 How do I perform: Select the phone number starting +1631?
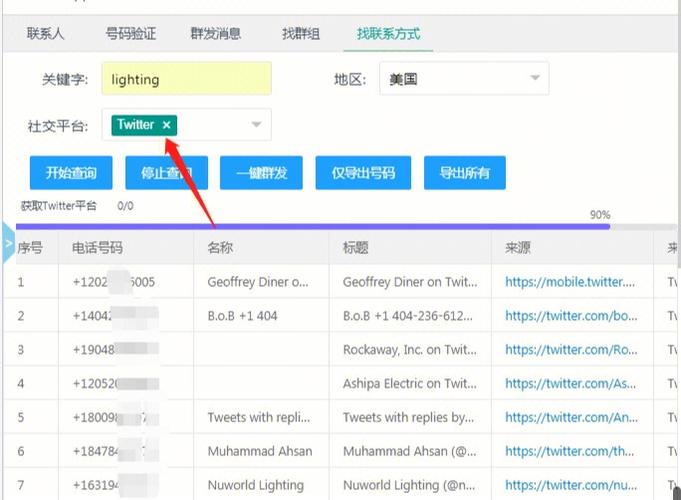click(x=116, y=485)
